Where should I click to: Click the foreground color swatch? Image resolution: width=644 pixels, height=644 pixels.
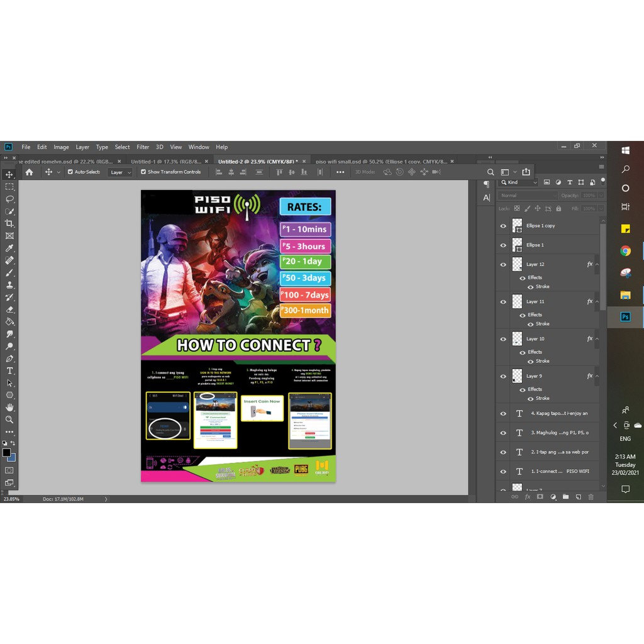[x=6, y=452]
